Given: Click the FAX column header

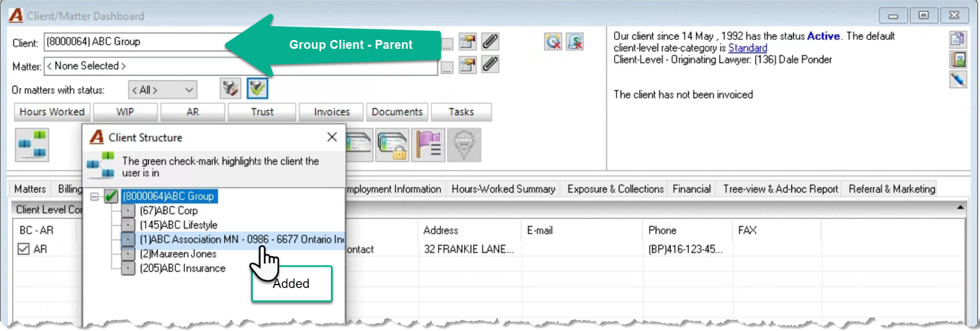Looking at the screenshot, I should (x=777, y=230).
